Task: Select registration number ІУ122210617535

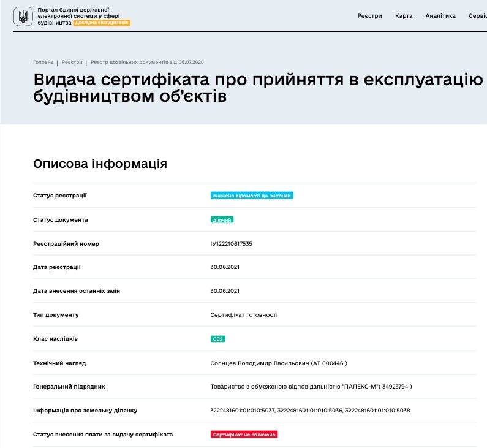Action: coord(231,244)
